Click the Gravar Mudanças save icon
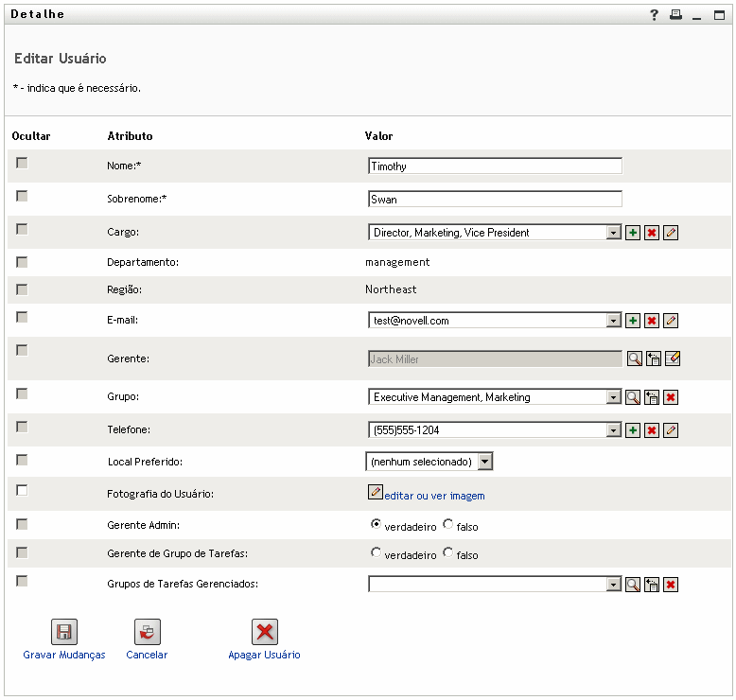The image size is (736, 700). 64,632
